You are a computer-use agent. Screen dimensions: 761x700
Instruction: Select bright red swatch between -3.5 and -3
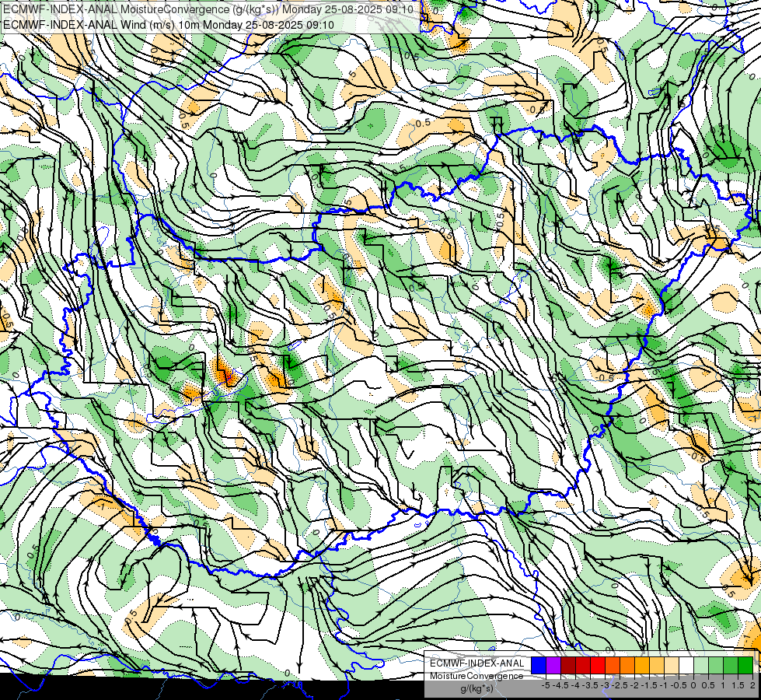[x=598, y=665]
